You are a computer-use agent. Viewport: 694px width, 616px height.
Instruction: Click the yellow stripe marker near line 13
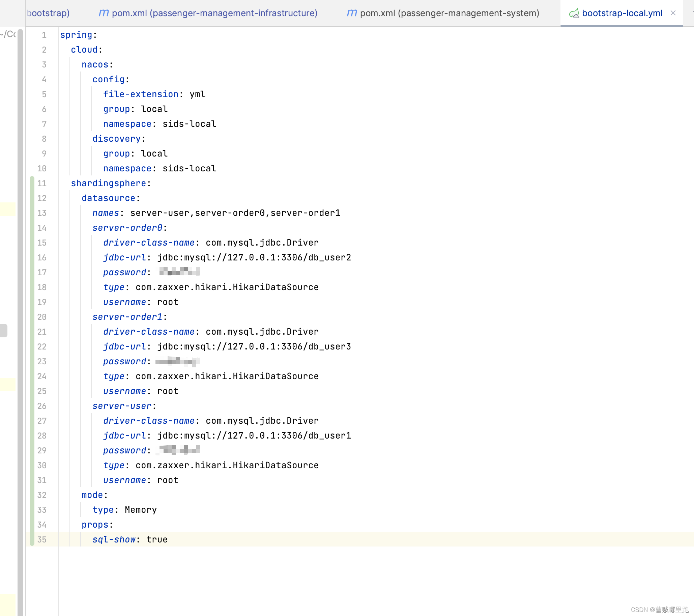click(x=7, y=209)
